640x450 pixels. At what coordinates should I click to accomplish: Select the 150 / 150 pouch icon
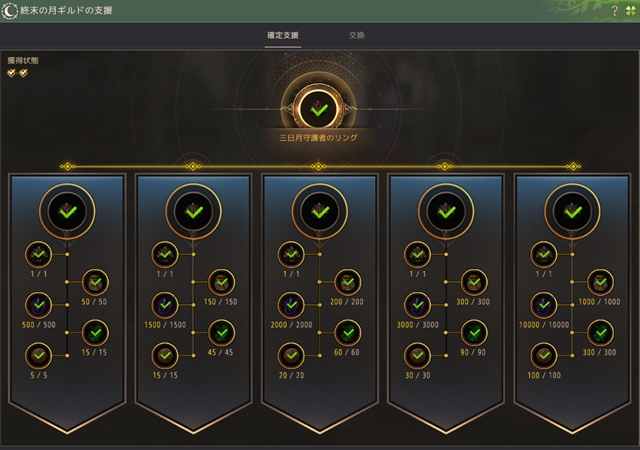(x=222, y=282)
